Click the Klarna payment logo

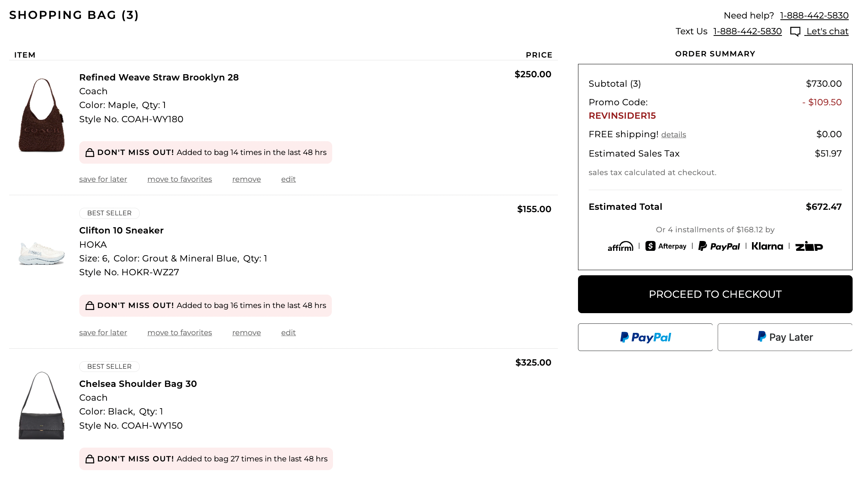click(x=767, y=246)
